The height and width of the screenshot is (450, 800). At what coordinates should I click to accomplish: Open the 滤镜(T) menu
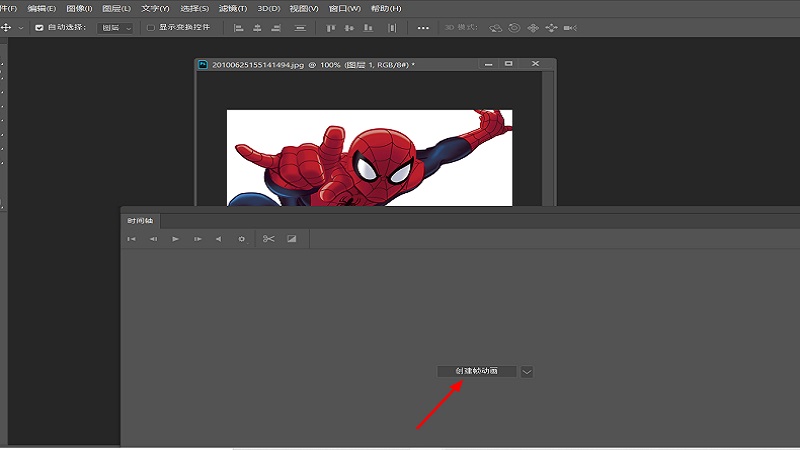point(233,9)
